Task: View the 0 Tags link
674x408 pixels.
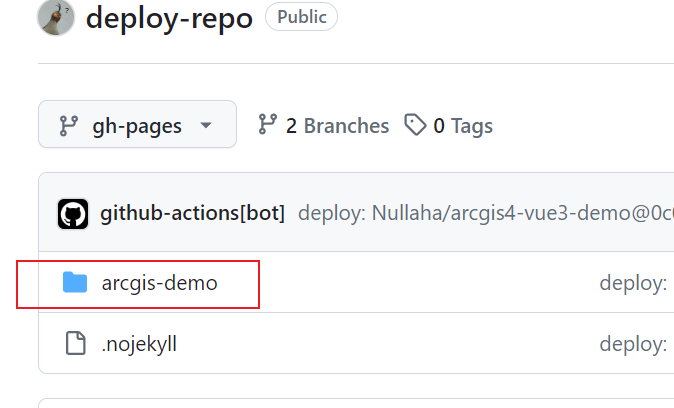Action: click(x=448, y=126)
